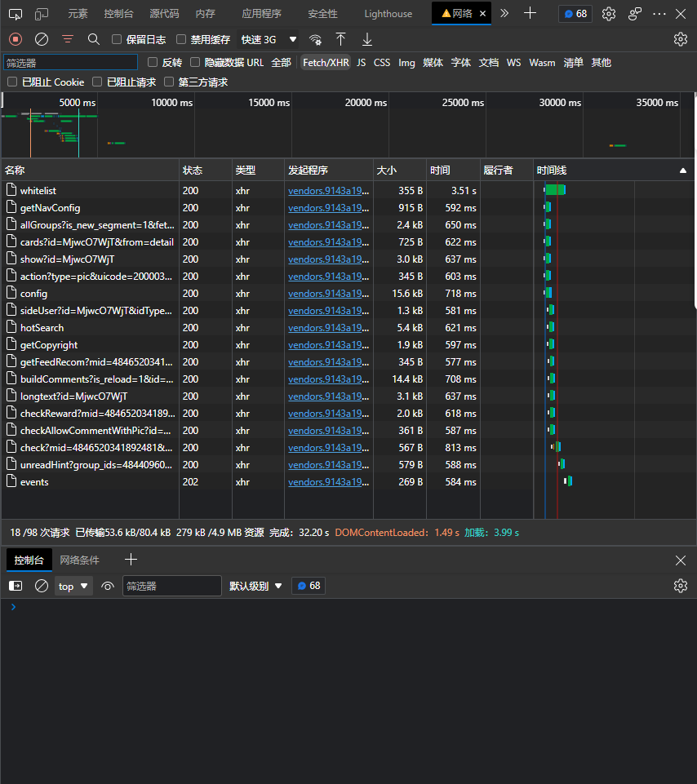This screenshot has height=784, width=697.
Task: Click the network 筛选器 filter field
Action: pyautogui.click(x=70, y=63)
